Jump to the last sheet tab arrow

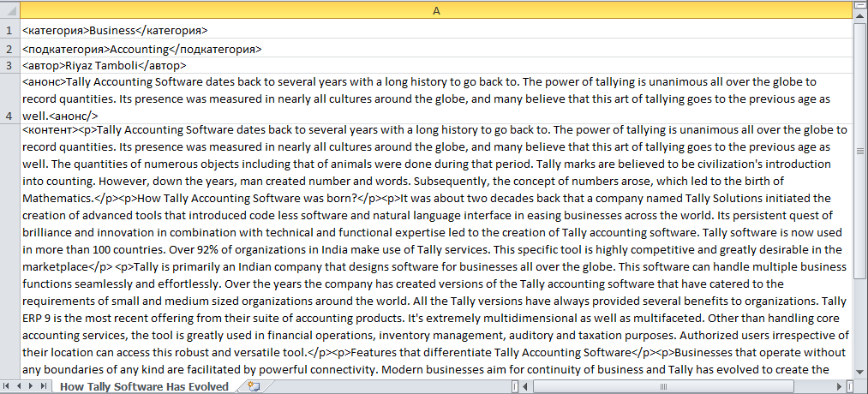point(43,385)
